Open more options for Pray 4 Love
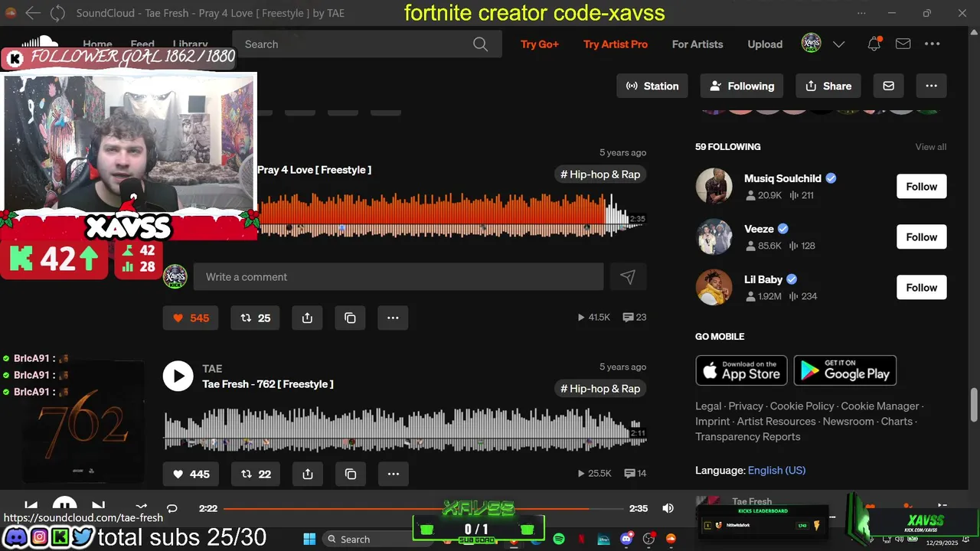The image size is (980, 551). pyautogui.click(x=393, y=318)
